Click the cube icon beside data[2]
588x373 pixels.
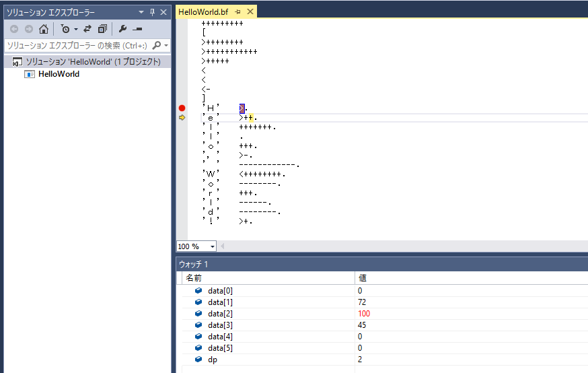tap(198, 313)
